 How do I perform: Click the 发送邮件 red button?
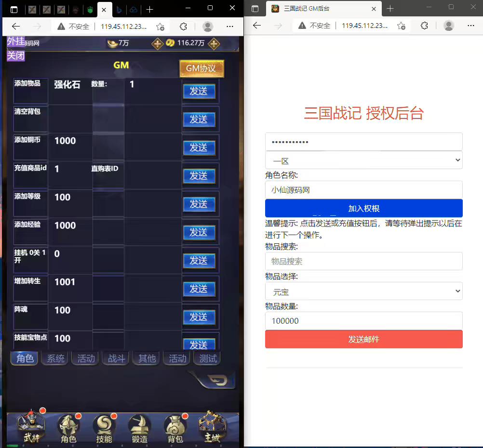364,339
